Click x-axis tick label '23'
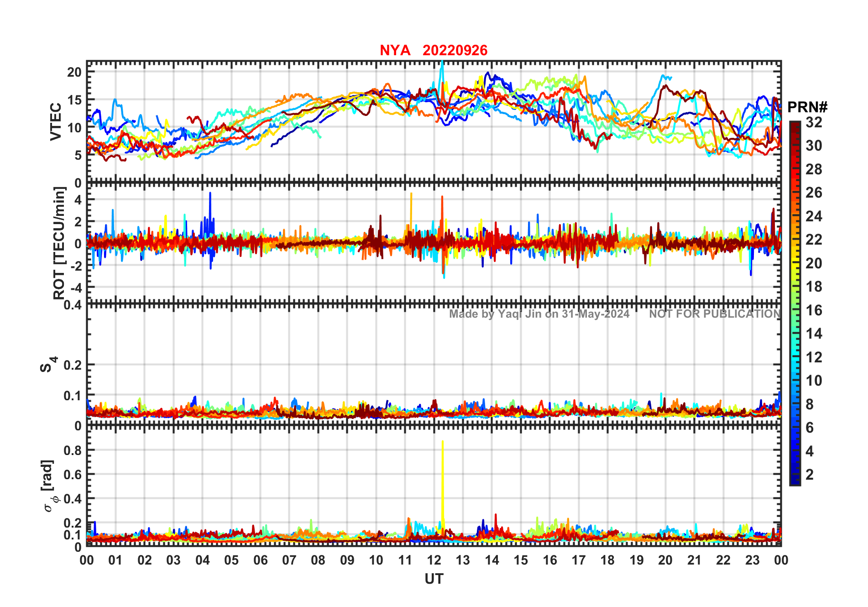This screenshot has width=868, height=607. [752, 560]
